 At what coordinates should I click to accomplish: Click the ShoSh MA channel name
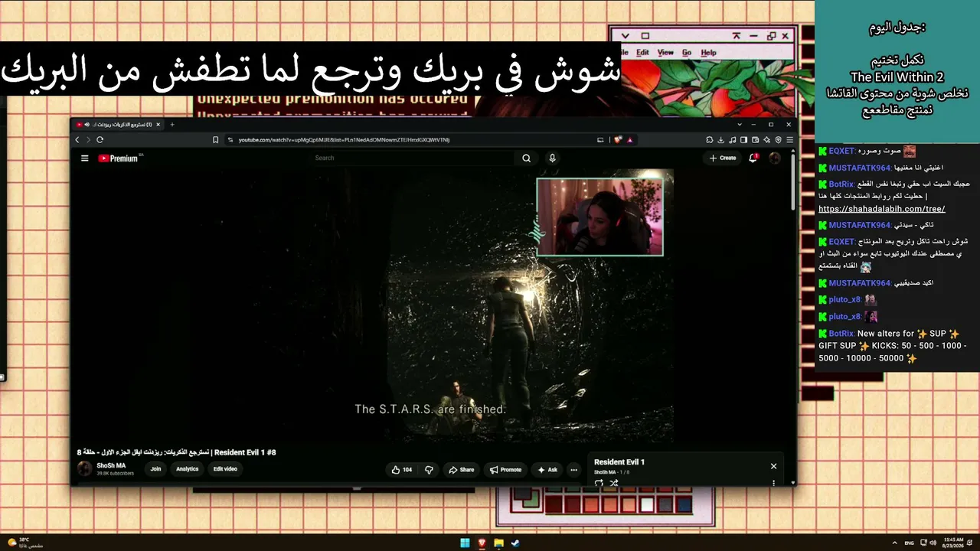pos(111,465)
